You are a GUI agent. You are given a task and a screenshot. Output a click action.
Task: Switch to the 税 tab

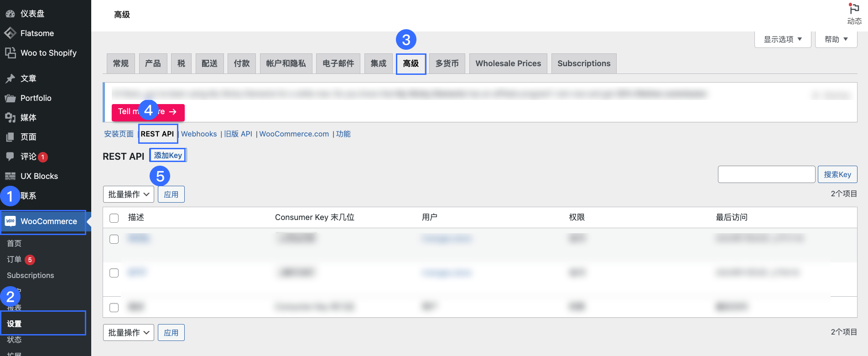click(x=181, y=63)
